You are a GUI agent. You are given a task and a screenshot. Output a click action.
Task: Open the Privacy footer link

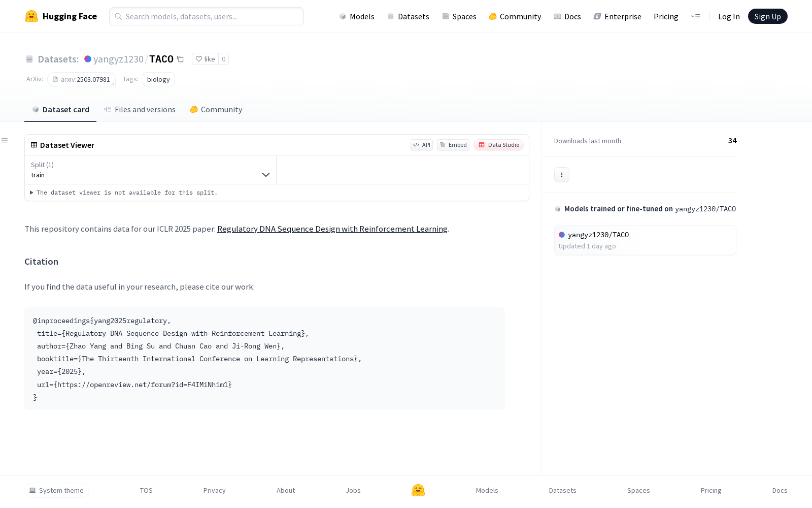pos(215,490)
